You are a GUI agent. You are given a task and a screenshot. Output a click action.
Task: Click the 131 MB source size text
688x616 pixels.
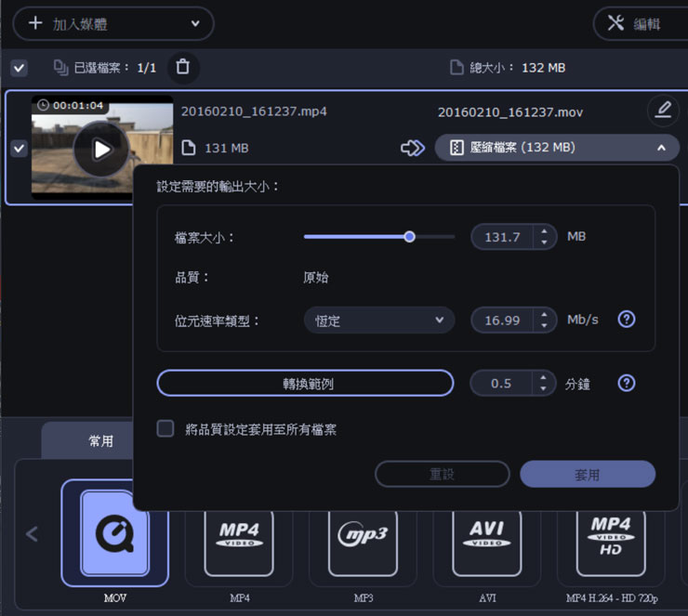tap(227, 148)
